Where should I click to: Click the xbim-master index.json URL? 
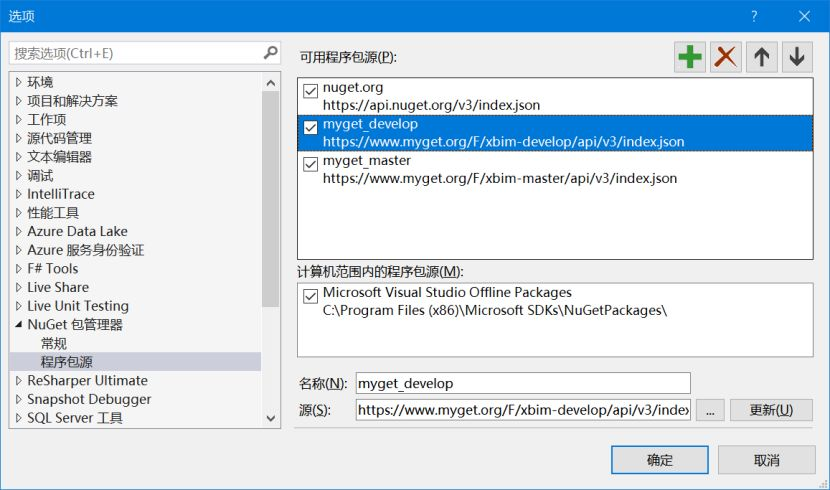pyautogui.click(x=500, y=178)
